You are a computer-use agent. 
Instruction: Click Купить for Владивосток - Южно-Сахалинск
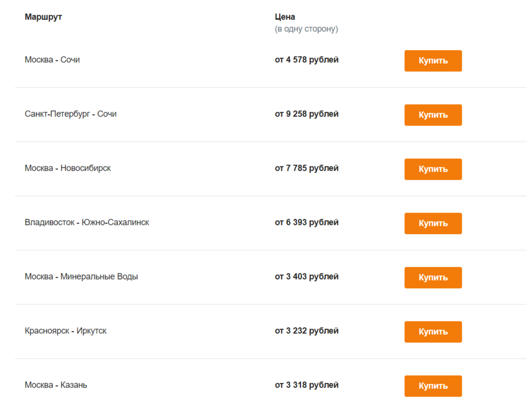click(433, 223)
